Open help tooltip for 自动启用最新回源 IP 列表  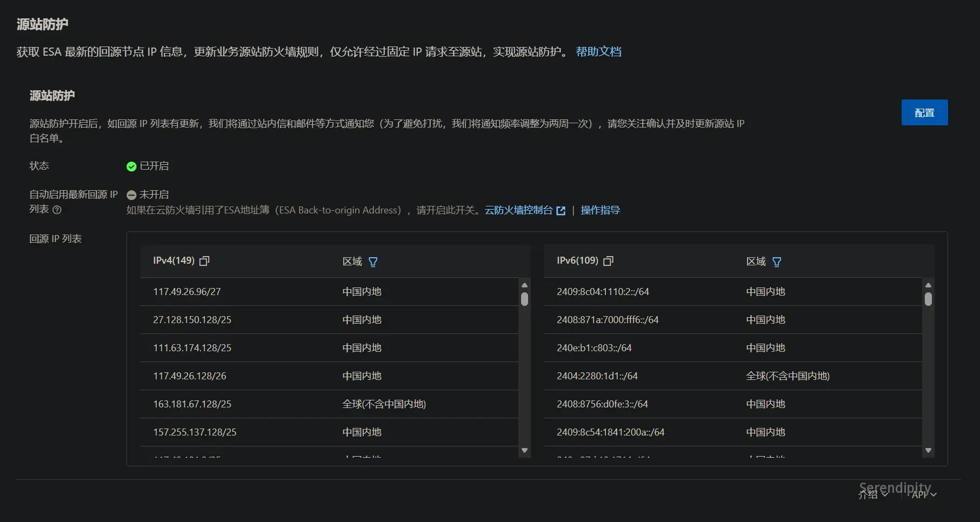57,210
